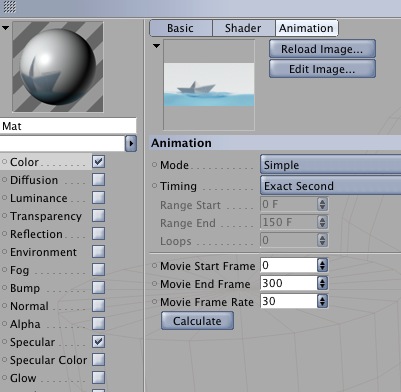Select the Normal channel label

click(x=29, y=306)
